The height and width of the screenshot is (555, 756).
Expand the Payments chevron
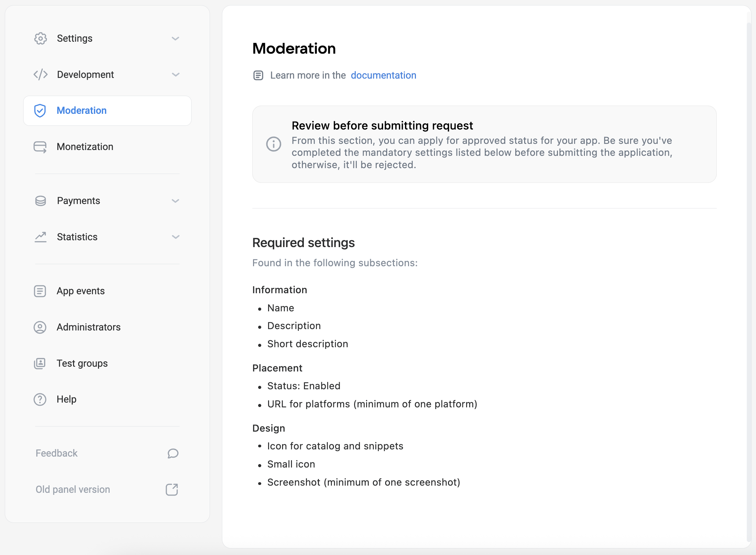pos(176,201)
